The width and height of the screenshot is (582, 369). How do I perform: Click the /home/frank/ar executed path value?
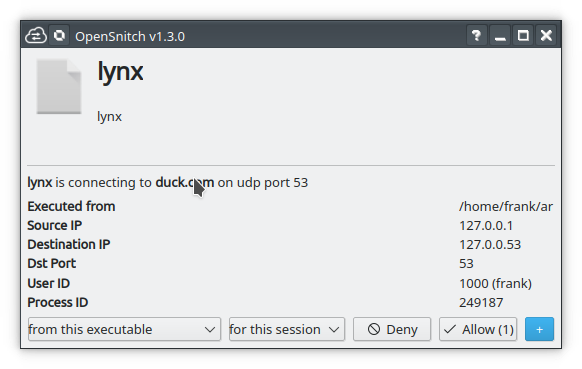pyautogui.click(x=506, y=206)
